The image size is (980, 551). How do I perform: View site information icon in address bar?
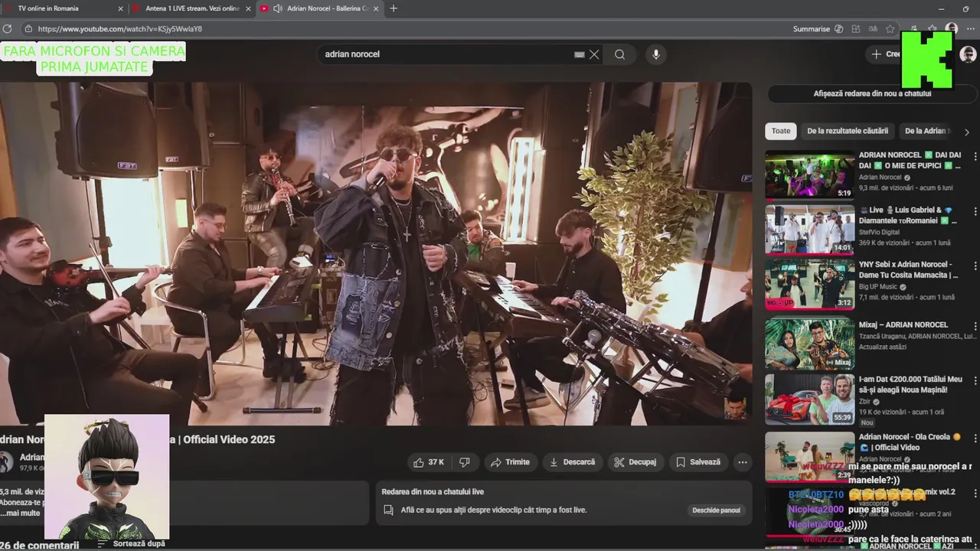tap(28, 29)
